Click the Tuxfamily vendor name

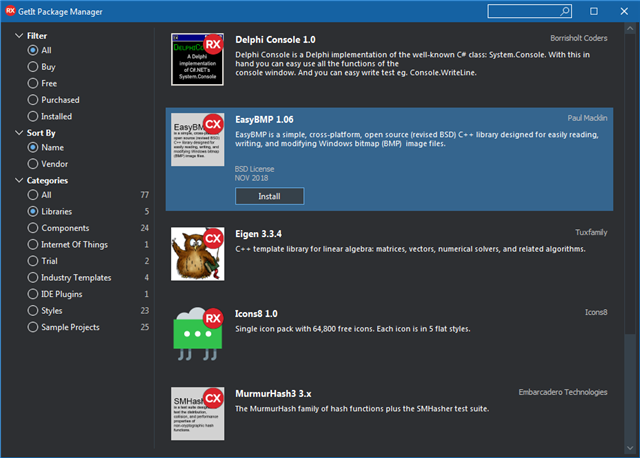[591, 232]
